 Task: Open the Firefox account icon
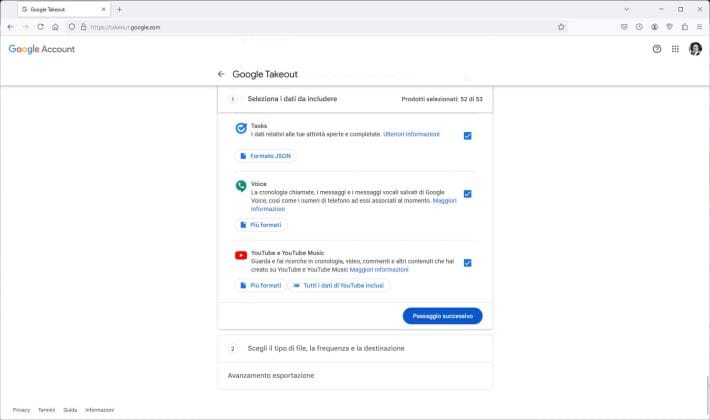pyautogui.click(x=654, y=27)
